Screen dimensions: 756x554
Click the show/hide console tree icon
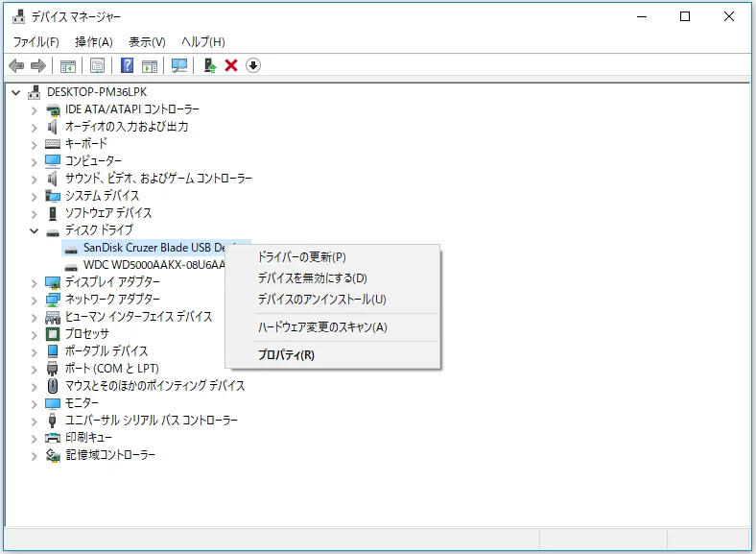[68, 65]
